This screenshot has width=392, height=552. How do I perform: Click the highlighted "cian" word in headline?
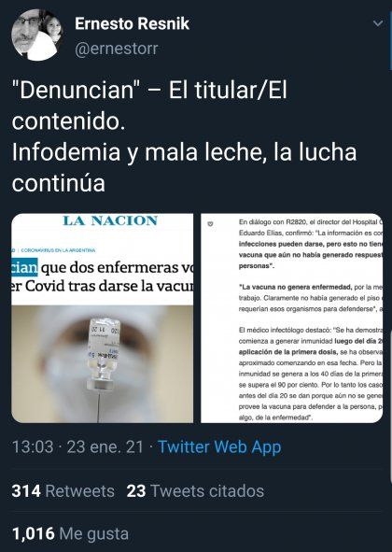[24, 267]
